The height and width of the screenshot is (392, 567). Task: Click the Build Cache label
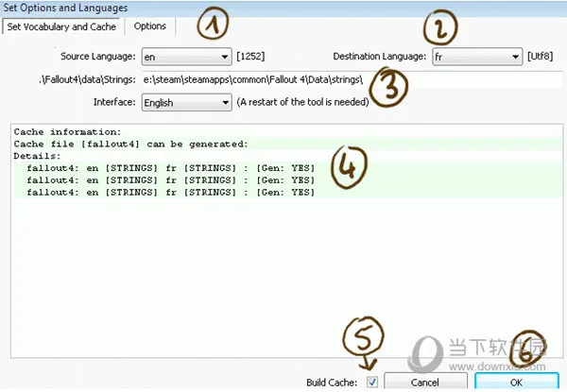point(332,383)
